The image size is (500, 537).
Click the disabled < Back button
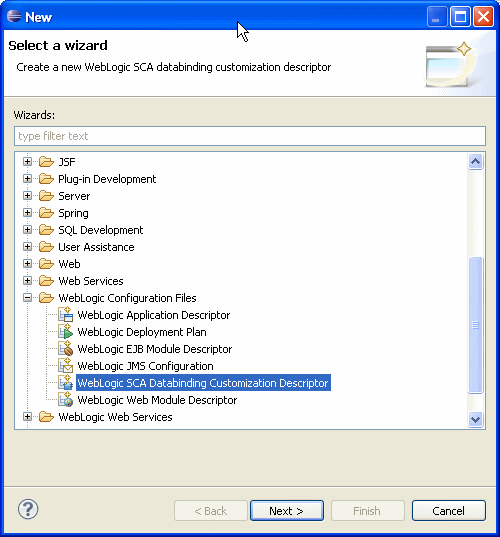(x=211, y=511)
